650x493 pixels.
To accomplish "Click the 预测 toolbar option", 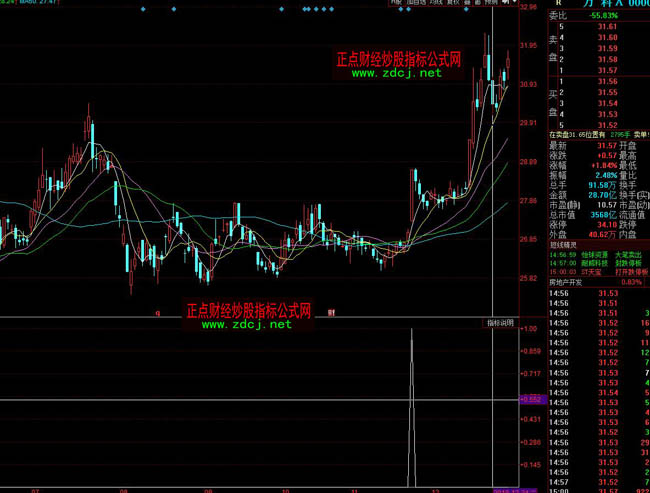I will [491, 3].
